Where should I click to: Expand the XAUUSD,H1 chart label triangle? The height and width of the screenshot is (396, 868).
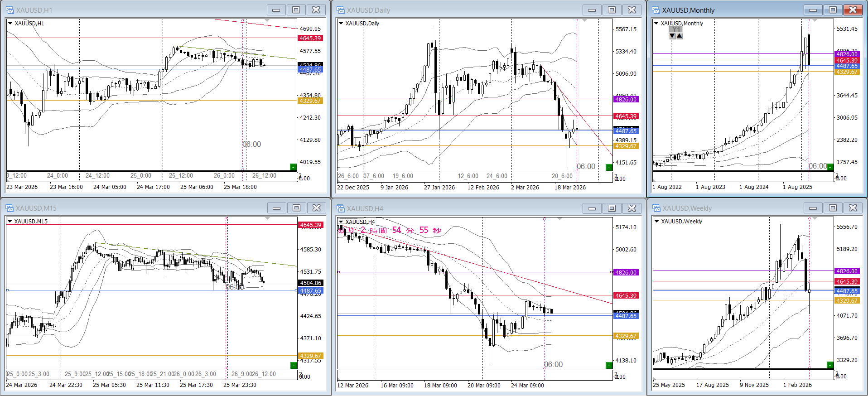[x=10, y=23]
